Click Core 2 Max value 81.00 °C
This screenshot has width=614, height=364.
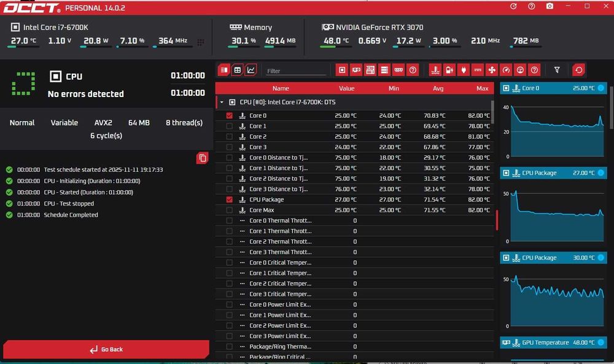click(x=479, y=137)
